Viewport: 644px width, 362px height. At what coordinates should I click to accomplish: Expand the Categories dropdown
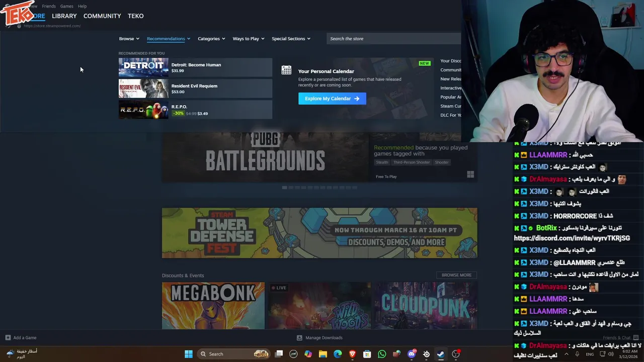[x=211, y=39]
